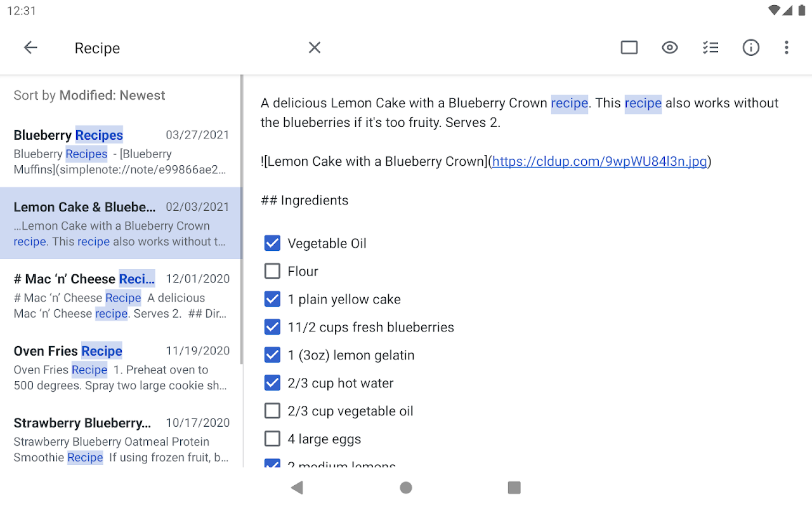Open the markdown preview with the eye icon

pos(670,47)
